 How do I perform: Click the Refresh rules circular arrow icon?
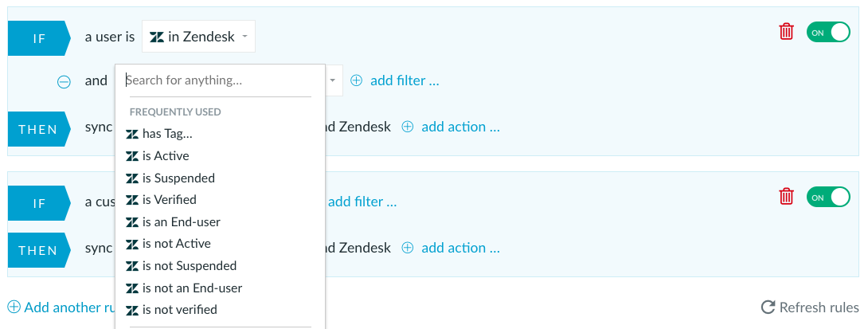click(x=768, y=307)
